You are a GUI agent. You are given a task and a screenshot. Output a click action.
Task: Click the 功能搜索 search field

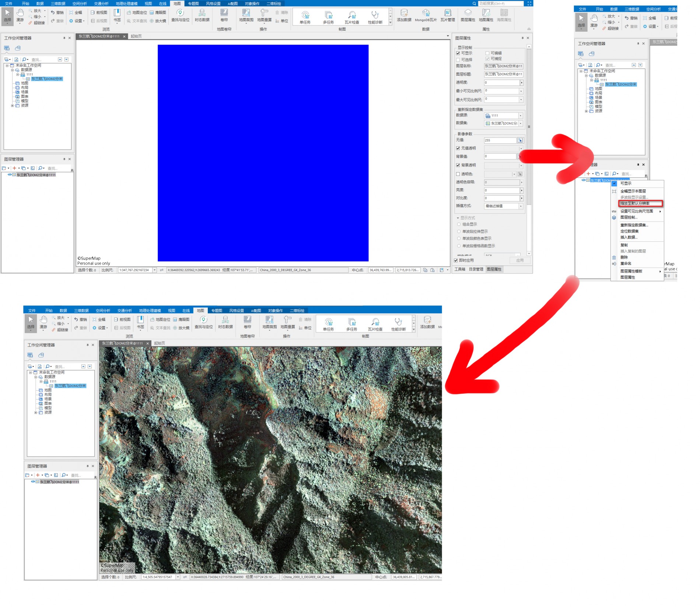(500, 3)
